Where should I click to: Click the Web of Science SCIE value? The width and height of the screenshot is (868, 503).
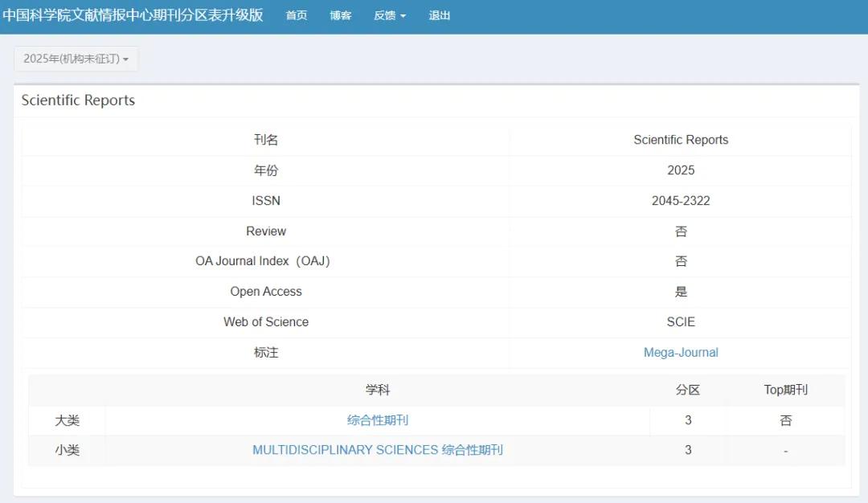tap(681, 322)
